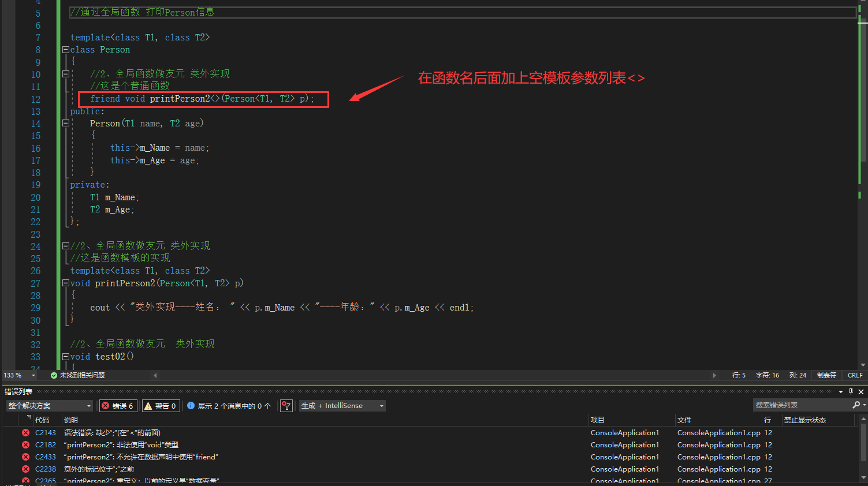Collapse the class Person code block

(x=65, y=50)
